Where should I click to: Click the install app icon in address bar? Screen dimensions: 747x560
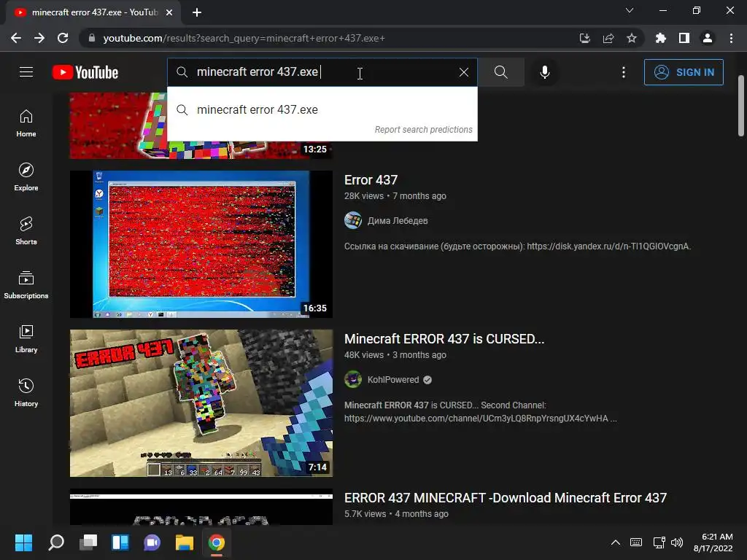tap(585, 38)
